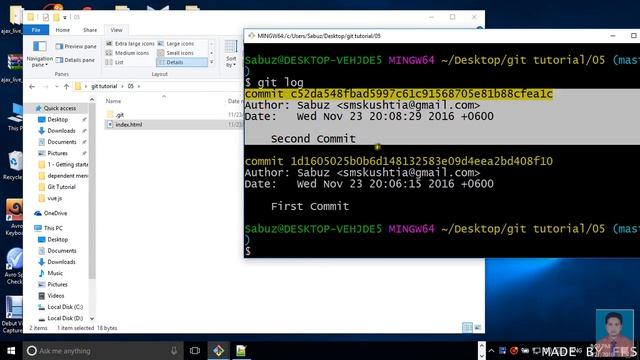Open Quick access in navigation pane
640x360 pixels.
(x=60, y=108)
